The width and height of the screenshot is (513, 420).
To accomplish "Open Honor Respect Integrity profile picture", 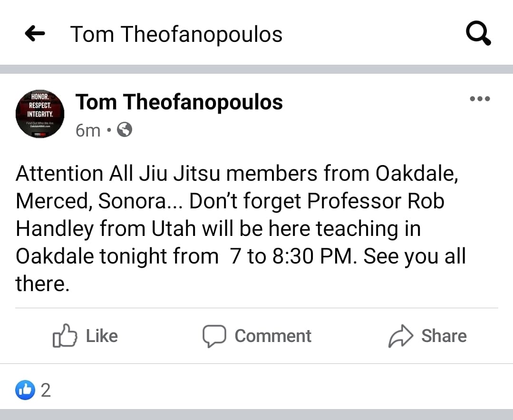I will click(x=40, y=114).
